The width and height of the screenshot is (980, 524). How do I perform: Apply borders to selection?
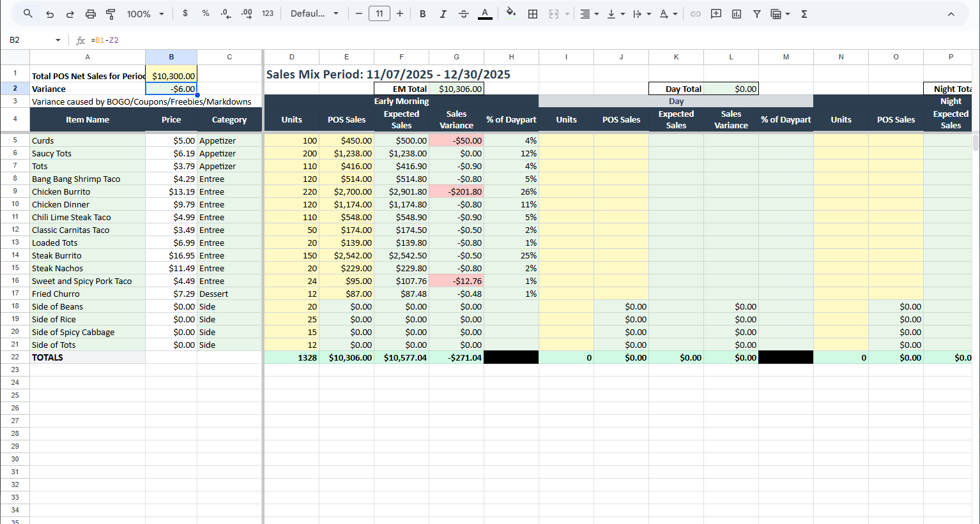point(533,13)
